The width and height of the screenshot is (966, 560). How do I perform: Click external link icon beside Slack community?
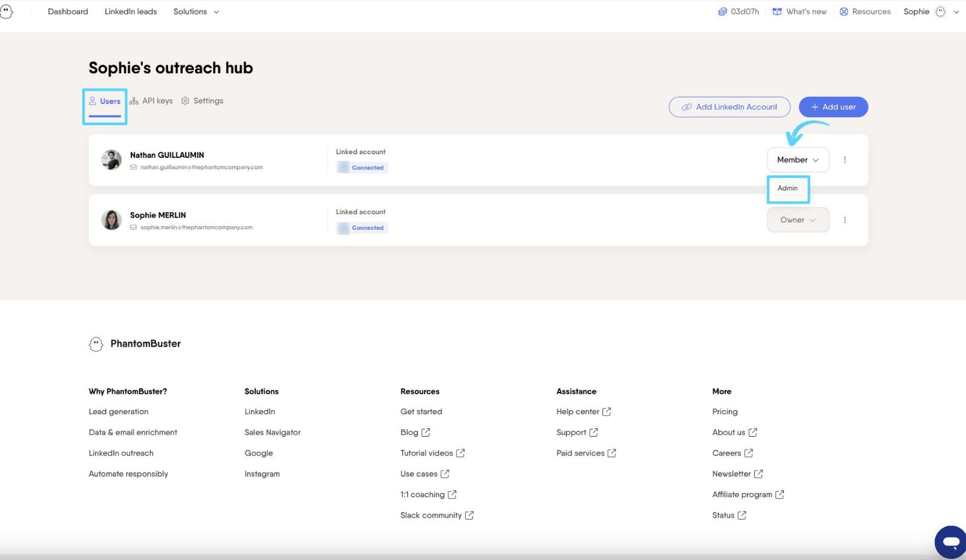coord(469,515)
